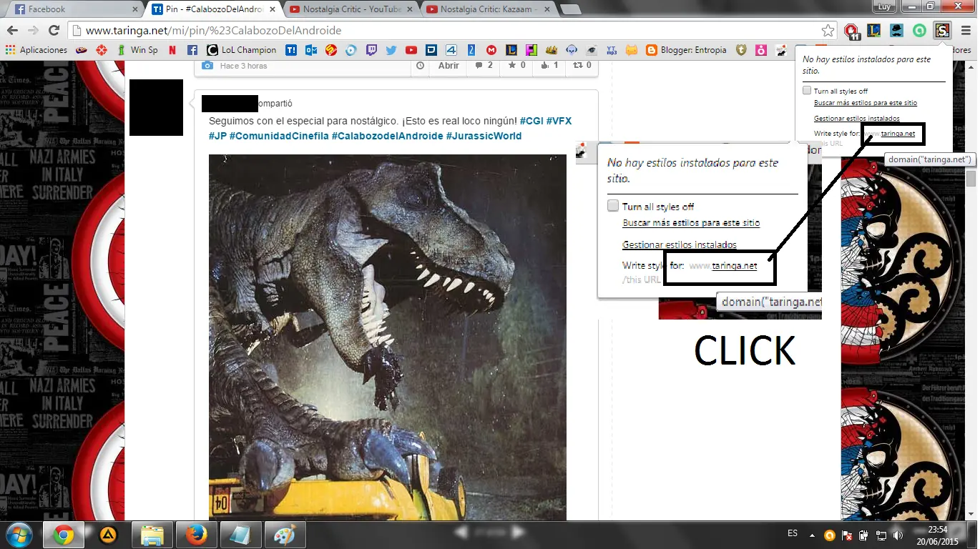This screenshot has width=980, height=549.
Task: Open the volume control in the system tray
Action: (898, 535)
